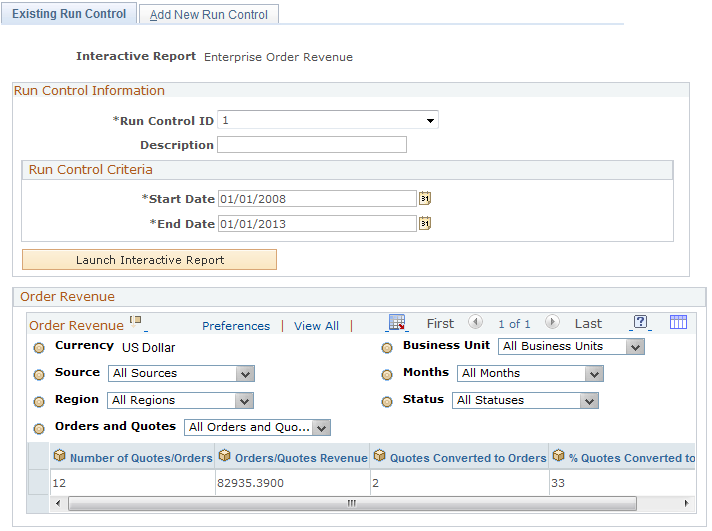
Task: Click the Months dimension bullet icon
Action: (387, 375)
